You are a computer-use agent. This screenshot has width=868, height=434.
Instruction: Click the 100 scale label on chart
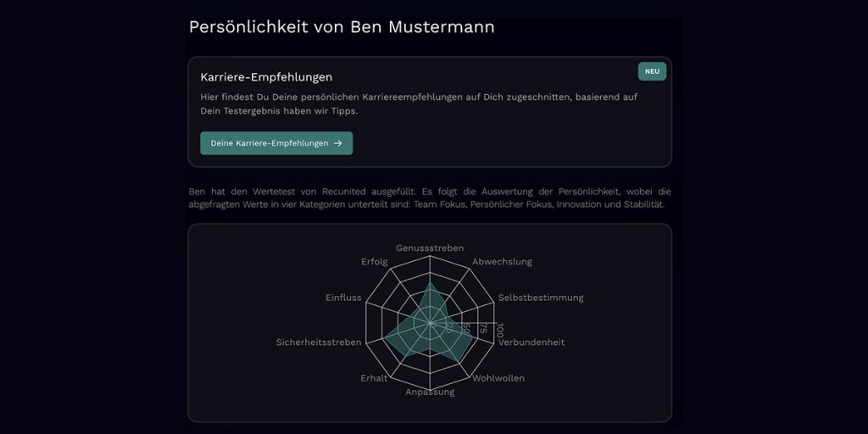point(500,331)
